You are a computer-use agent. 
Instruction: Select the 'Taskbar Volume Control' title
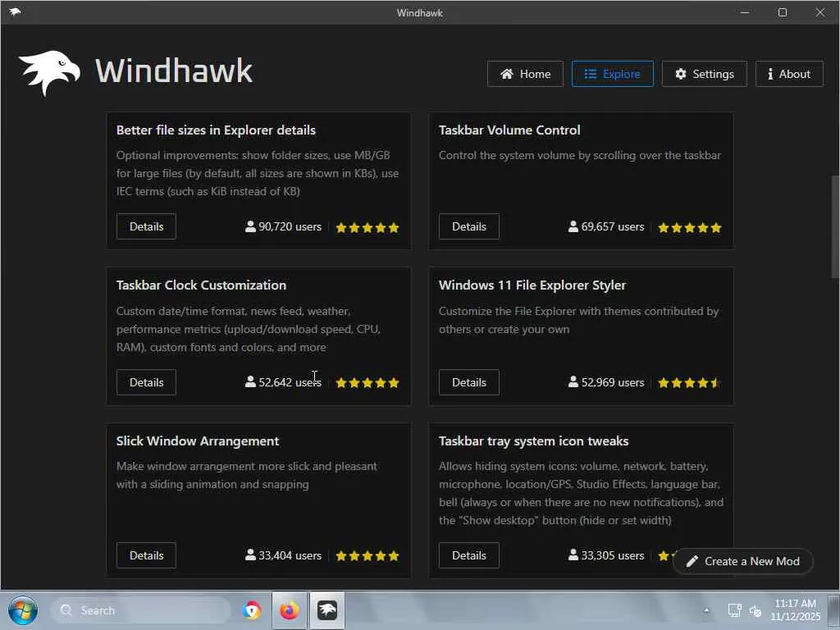[509, 130]
